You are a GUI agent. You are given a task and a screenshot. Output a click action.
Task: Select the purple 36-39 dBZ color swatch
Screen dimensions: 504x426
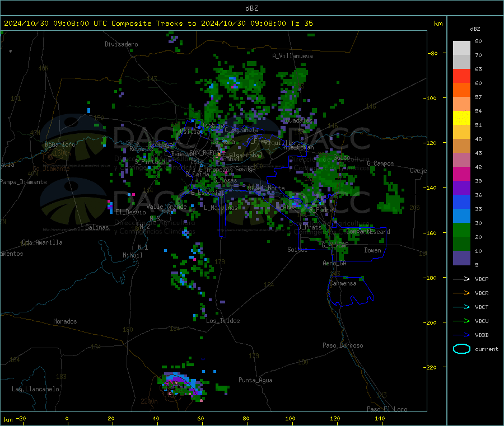[x=461, y=188]
